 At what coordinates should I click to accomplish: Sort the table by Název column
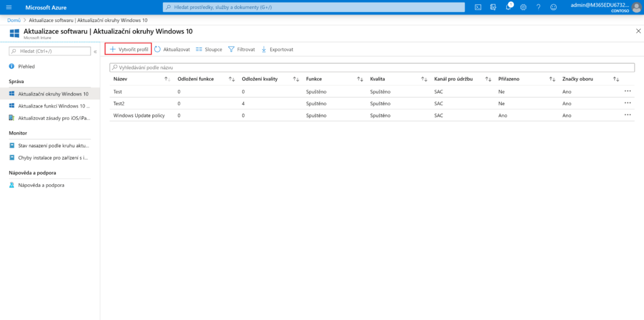click(167, 79)
